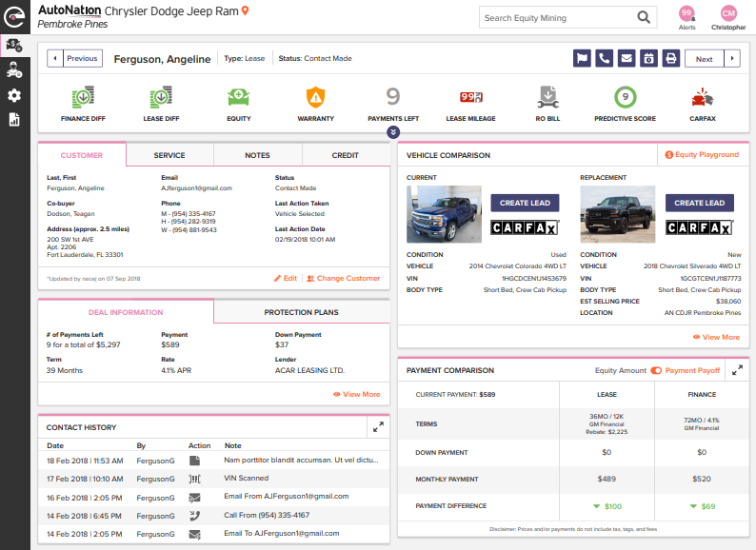Go to the Next customer

pyautogui.click(x=704, y=59)
